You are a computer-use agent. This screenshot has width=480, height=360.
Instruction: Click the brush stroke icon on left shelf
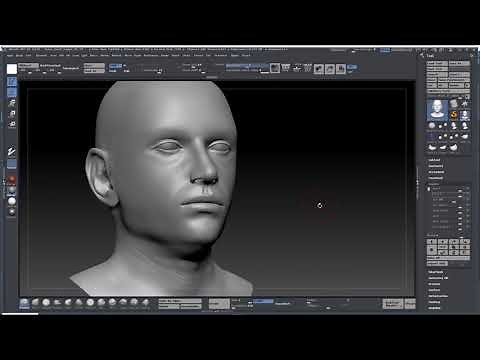[12, 152]
